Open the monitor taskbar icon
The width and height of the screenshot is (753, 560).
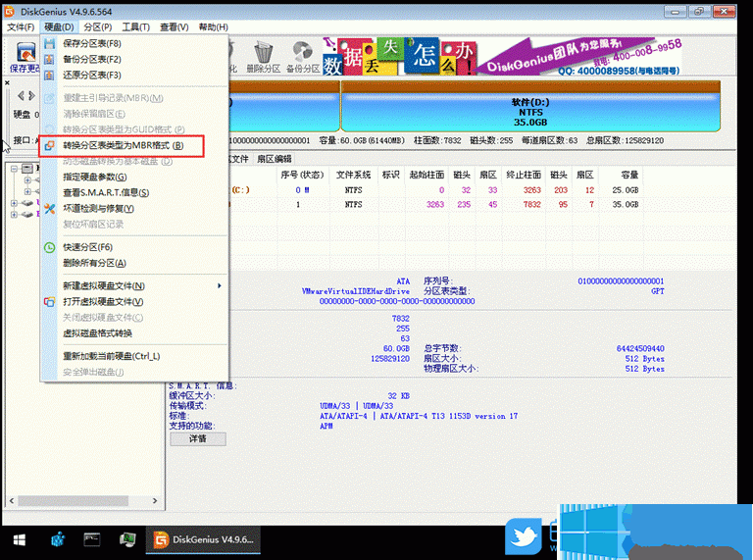(x=127, y=539)
